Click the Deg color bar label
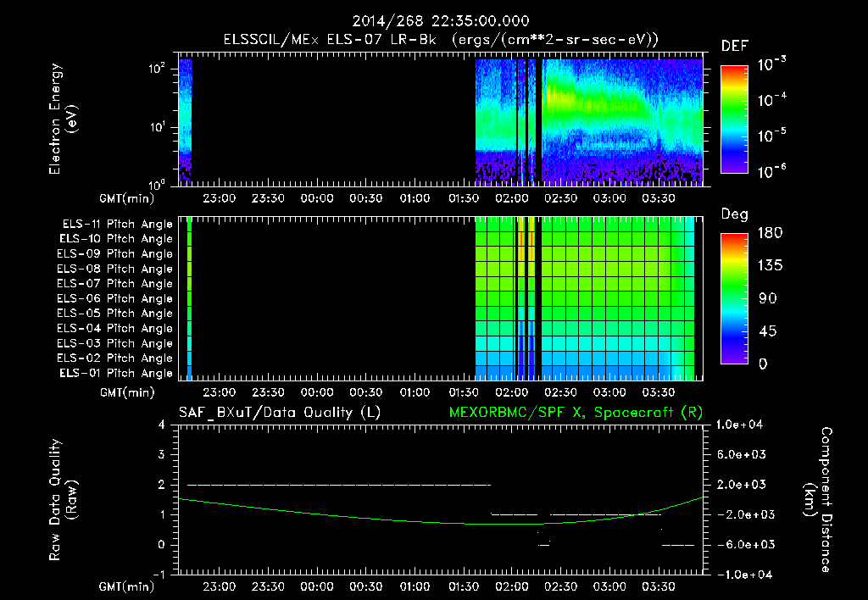The width and height of the screenshot is (868, 600). tap(735, 214)
